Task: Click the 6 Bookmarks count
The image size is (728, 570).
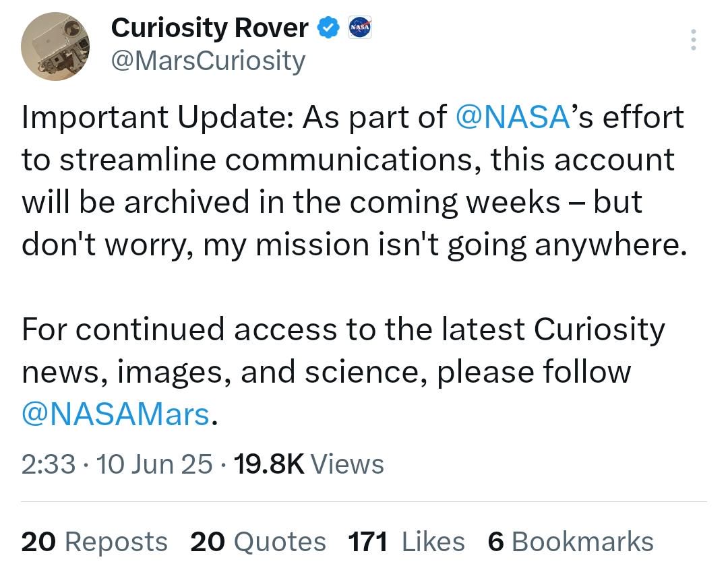Action: (x=571, y=541)
